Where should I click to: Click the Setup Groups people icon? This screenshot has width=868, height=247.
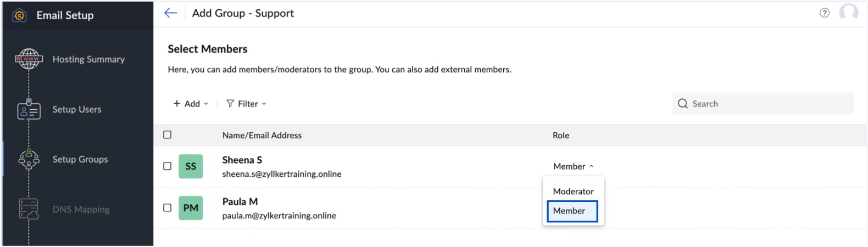(x=29, y=159)
